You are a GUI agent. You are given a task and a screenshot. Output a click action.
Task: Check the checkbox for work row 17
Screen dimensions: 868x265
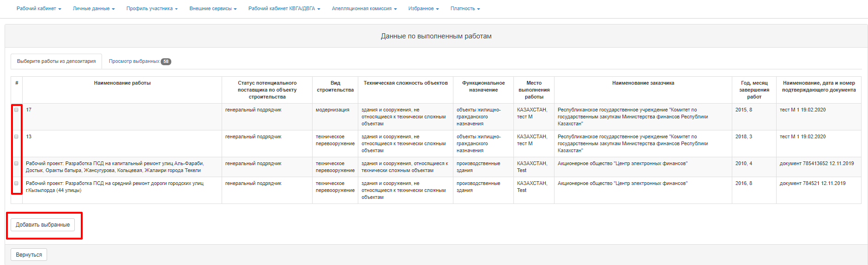17,110
